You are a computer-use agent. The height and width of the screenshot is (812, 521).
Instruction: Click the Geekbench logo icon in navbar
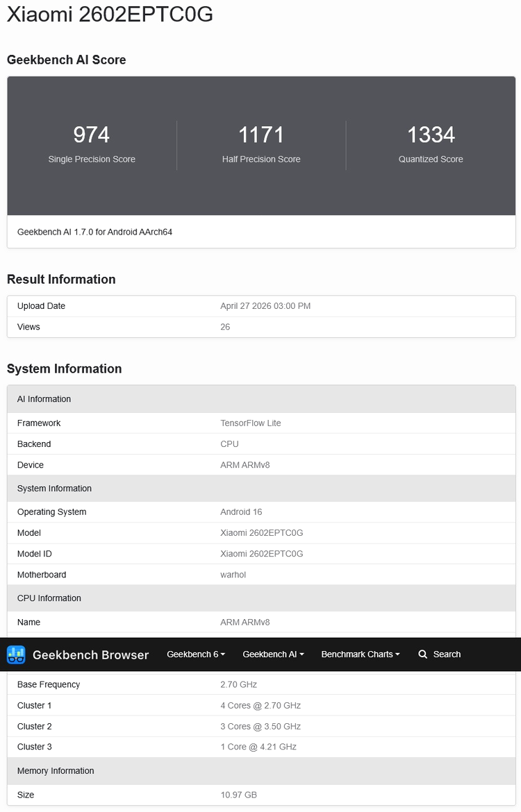[x=16, y=654]
